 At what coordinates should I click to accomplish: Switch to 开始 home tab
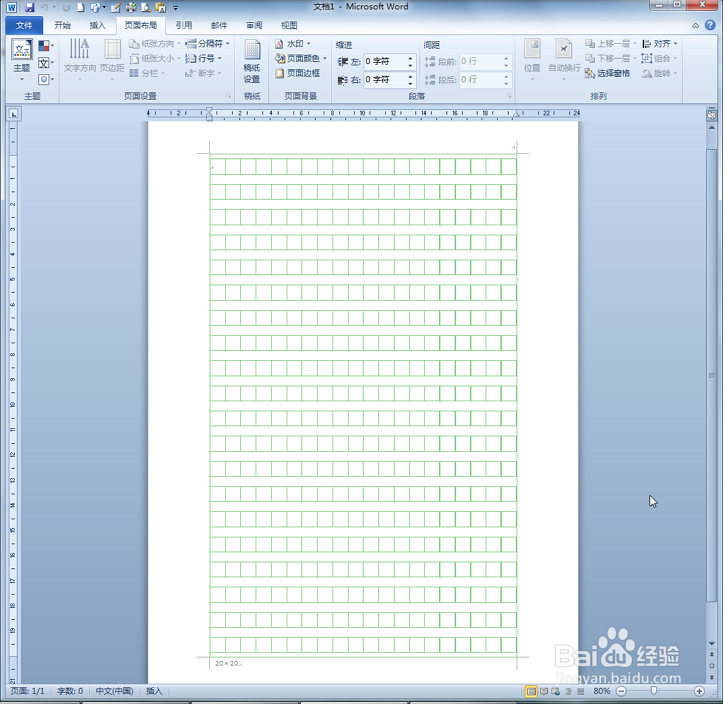tap(62, 25)
